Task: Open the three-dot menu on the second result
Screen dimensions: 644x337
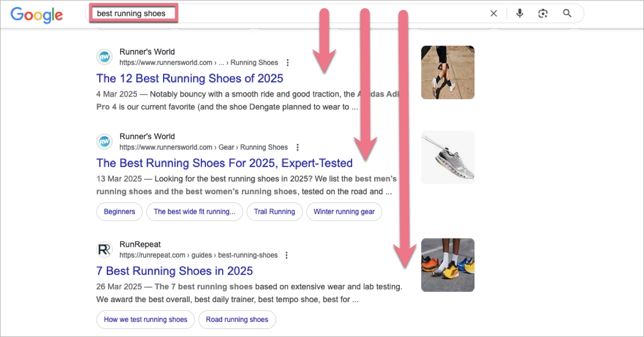Action: (x=297, y=147)
